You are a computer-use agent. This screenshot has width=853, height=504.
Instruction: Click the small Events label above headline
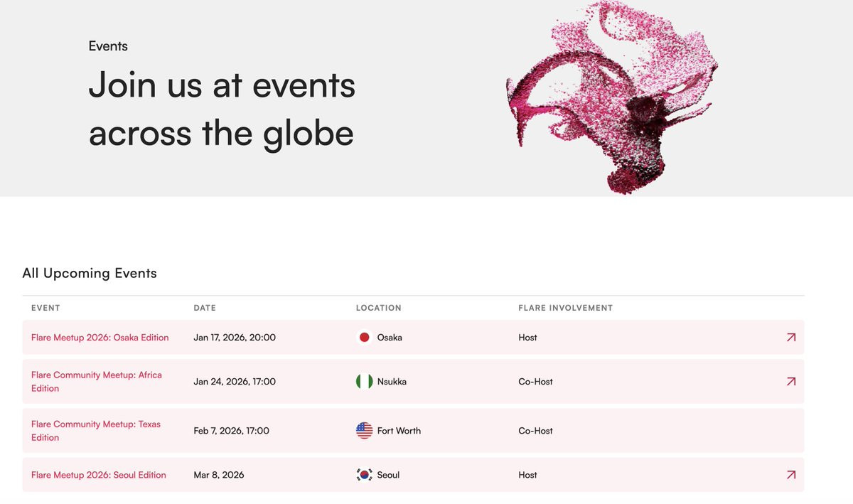click(108, 46)
